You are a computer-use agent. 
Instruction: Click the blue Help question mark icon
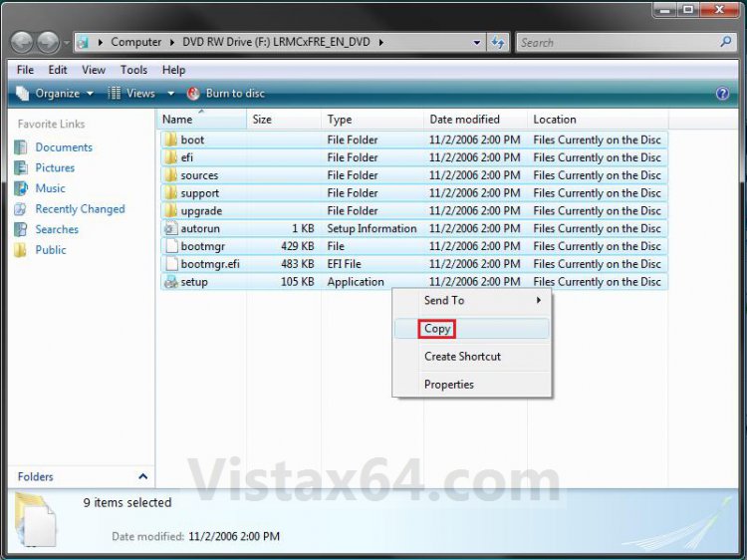[x=722, y=93]
